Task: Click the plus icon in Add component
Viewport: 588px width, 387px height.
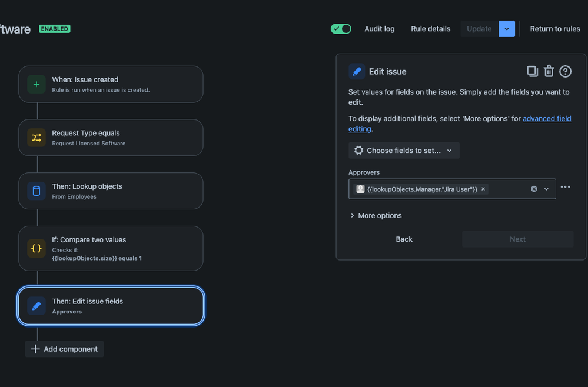Action: pyautogui.click(x=35, y=349)
